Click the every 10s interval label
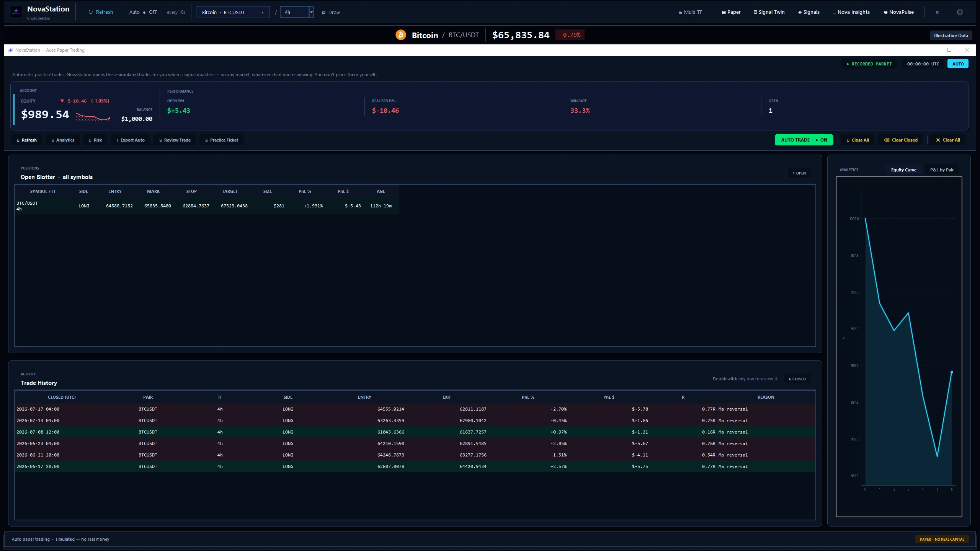Image resolution: width=980 pixels, height=551 pixels. tap(176, 12)
